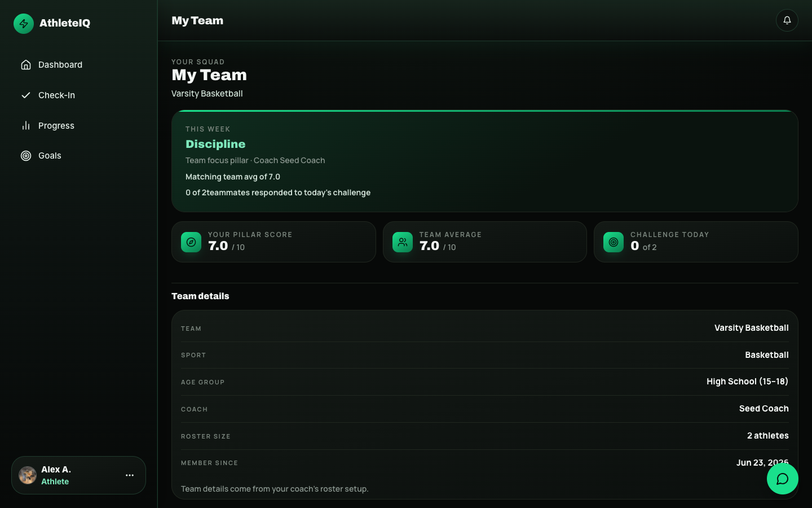812x508 pixels.
Task: Go to Dashboard in the sidebar
Action: 78,65
